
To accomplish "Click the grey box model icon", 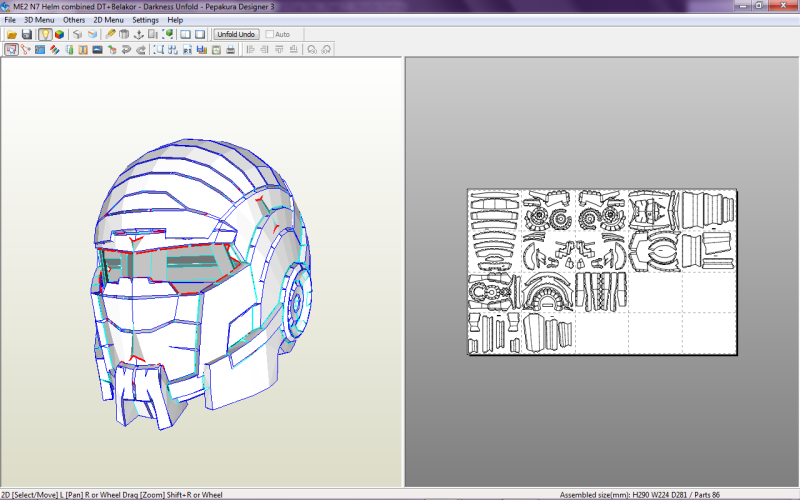I will point(77,34).
